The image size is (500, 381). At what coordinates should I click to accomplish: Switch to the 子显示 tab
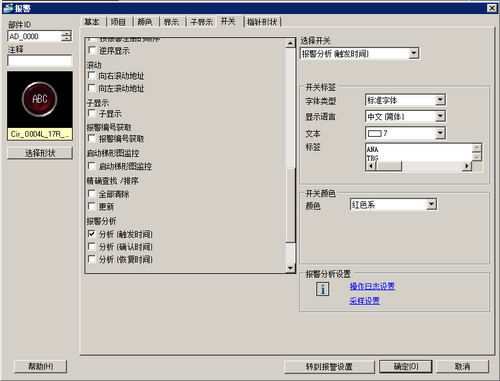click(x=201, y=22)
